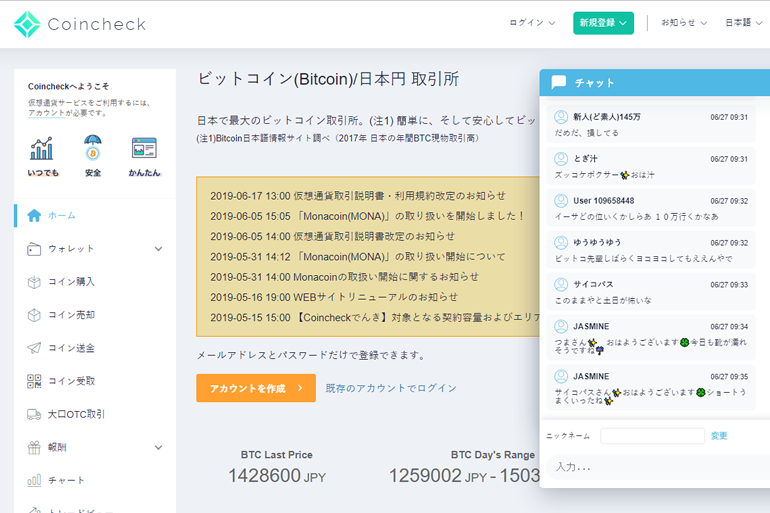Click the BTC Last Price value 1428600
This screenshot has width=770, height=513.
tap(264, 476)
